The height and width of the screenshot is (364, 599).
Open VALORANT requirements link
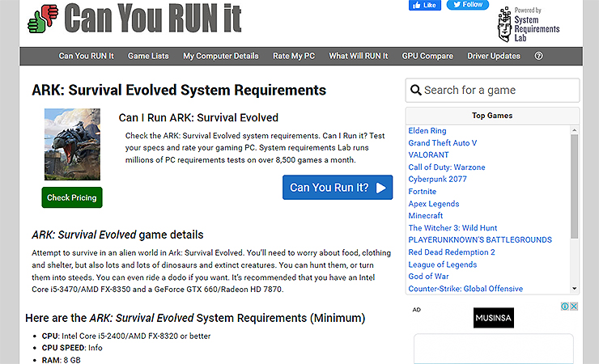click(x=428, y=155)
